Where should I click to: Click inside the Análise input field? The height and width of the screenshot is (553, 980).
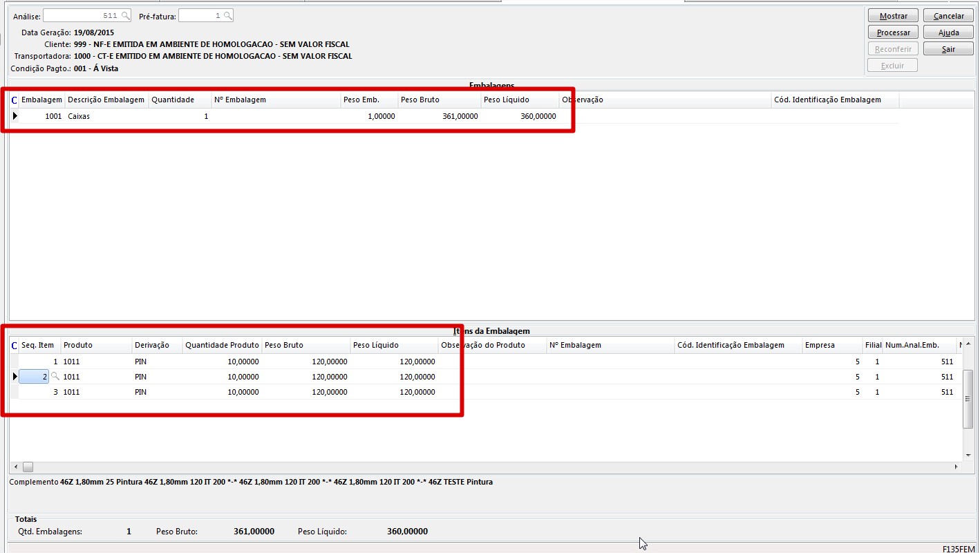(81, 16)
